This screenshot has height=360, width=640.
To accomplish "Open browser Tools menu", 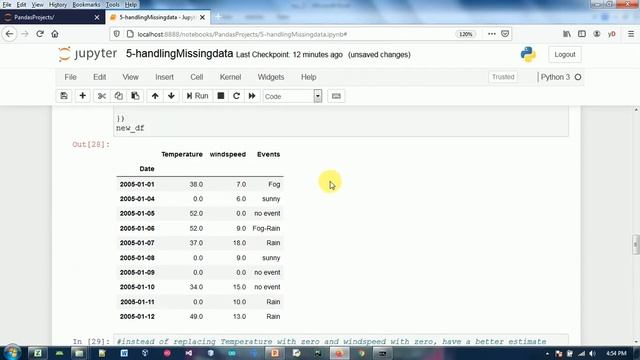I will (x=112, y=4).
